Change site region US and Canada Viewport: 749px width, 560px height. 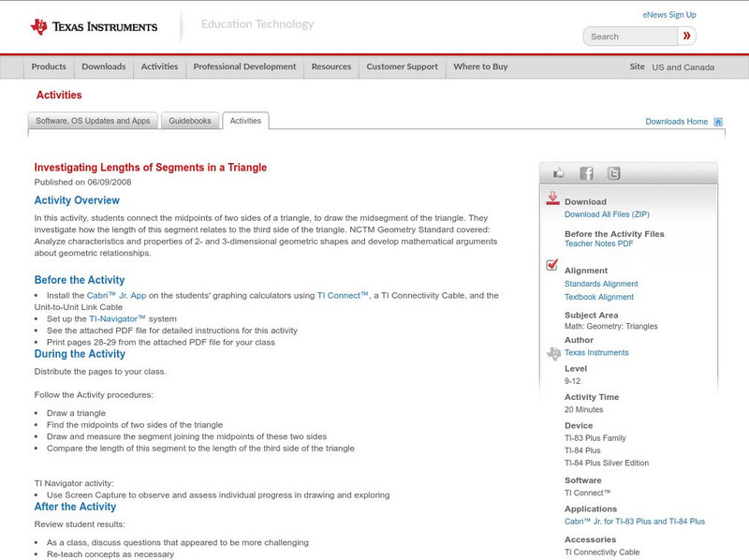[x=683, y=67]
